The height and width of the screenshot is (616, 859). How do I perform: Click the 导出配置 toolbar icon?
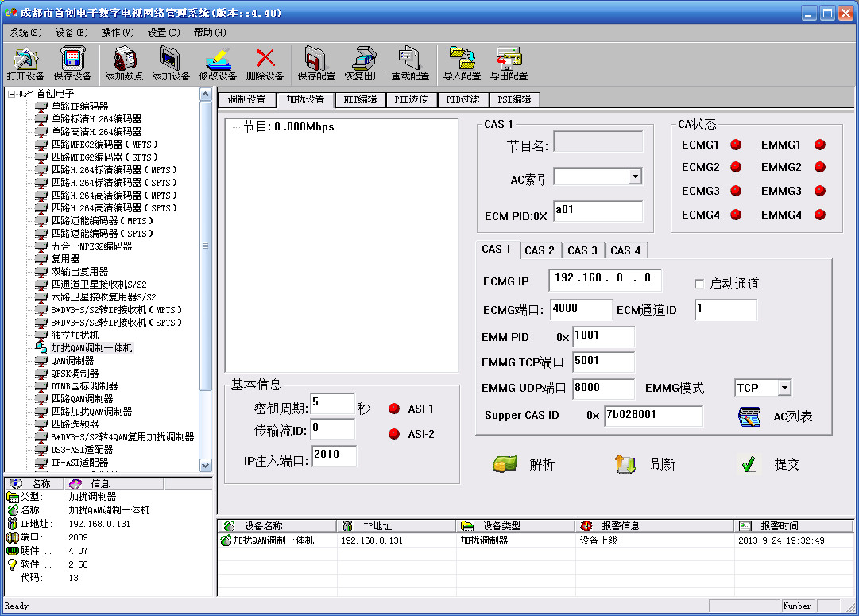(x=509, y=58)
